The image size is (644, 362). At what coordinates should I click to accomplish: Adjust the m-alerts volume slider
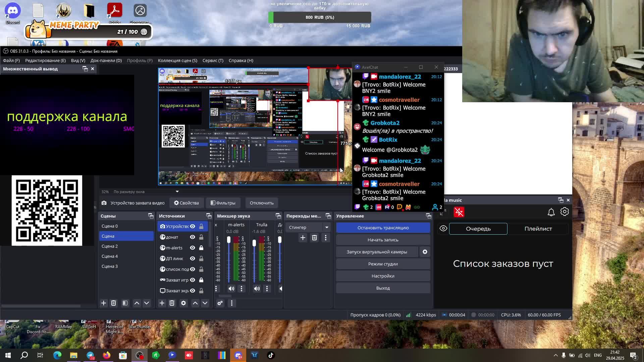[x=229, y=240]
